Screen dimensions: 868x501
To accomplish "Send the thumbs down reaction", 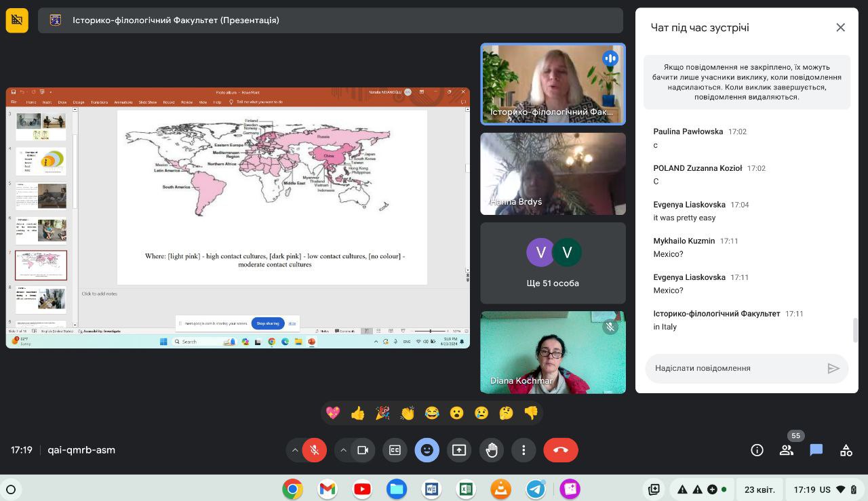I will coord(531,413).
